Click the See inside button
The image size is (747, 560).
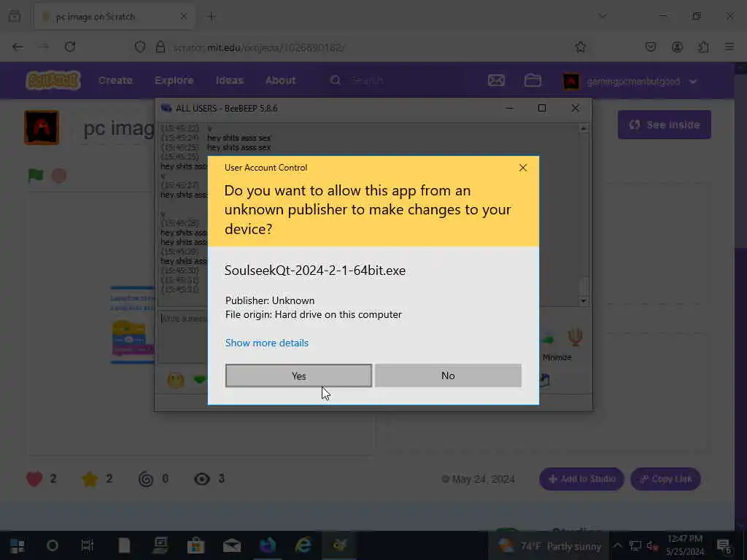click(x=664, y=125)
